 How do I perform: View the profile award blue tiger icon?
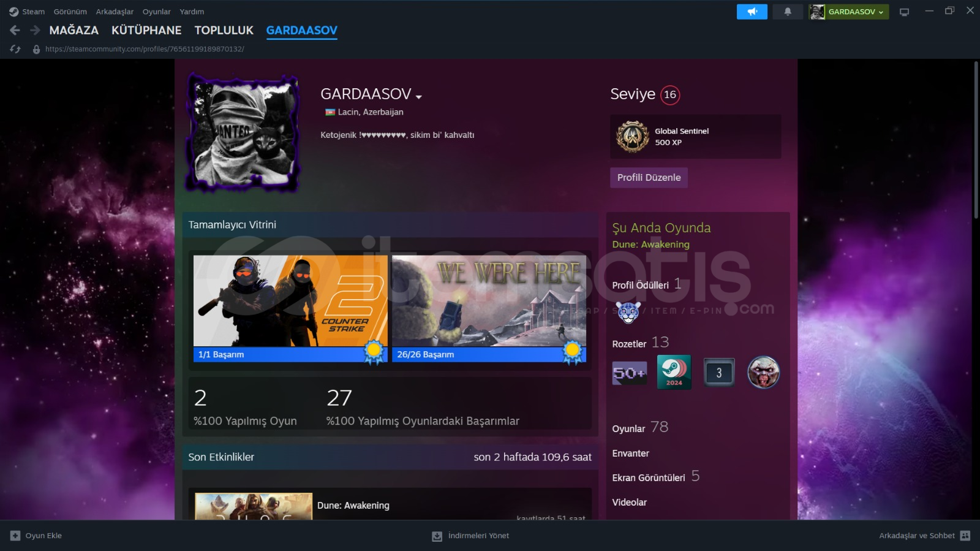coord(628,312)
